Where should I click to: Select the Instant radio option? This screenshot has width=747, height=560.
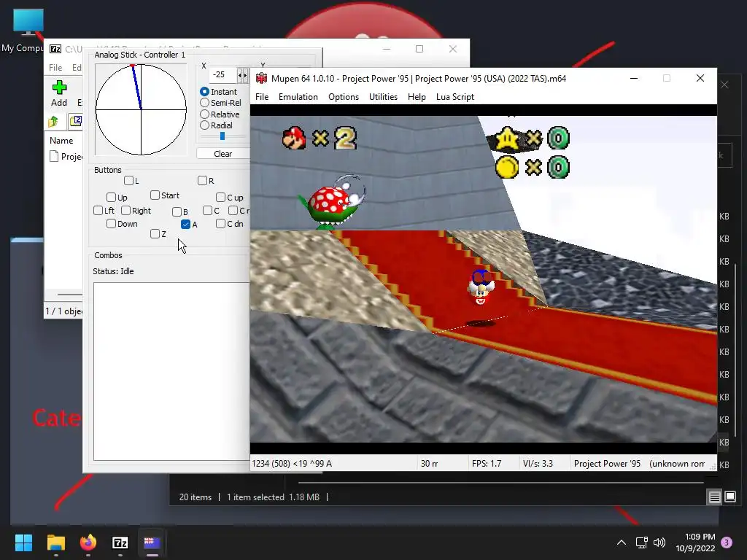click(x=204, y=91)
